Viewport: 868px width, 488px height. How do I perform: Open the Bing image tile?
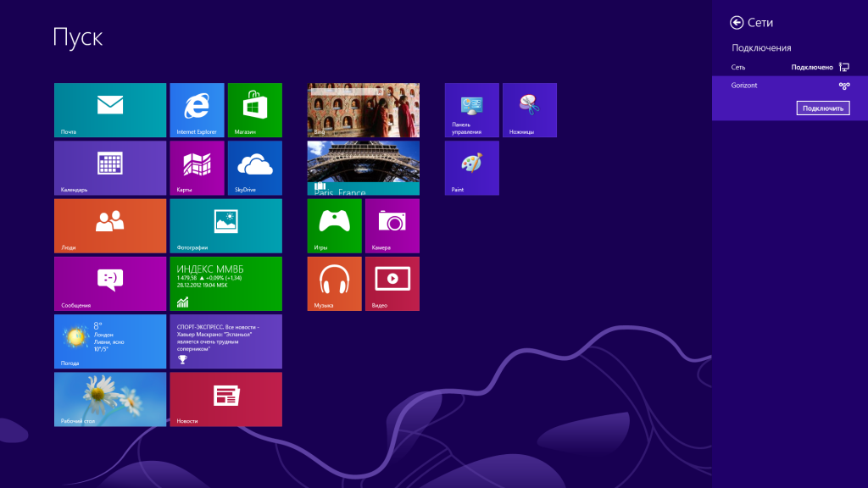363,110
